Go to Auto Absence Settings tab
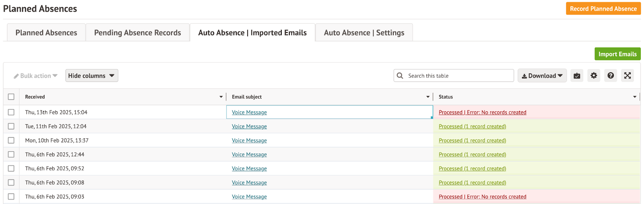 click(364, 33)
